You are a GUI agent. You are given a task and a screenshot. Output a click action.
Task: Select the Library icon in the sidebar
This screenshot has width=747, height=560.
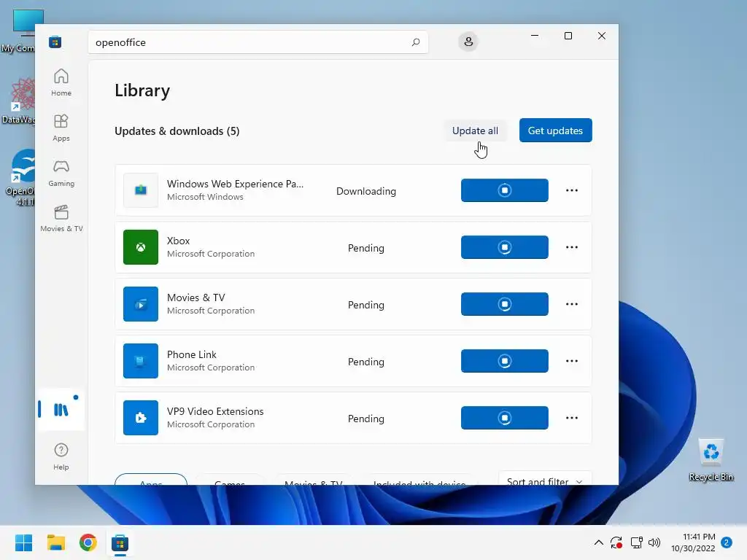[x=61, y=410]
